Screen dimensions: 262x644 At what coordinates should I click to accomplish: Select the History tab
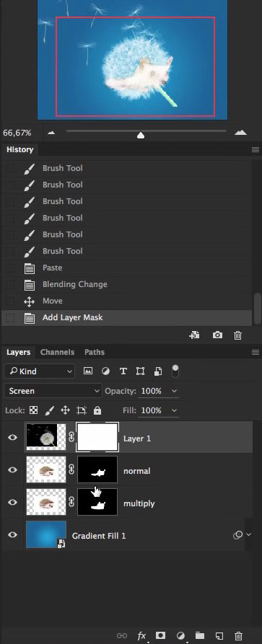19,149
